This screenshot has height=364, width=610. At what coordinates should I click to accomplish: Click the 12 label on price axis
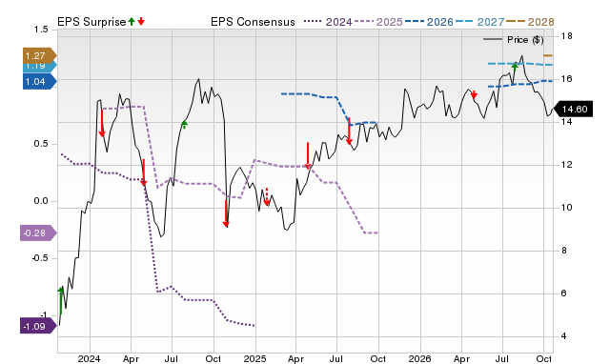coord(566,165)
